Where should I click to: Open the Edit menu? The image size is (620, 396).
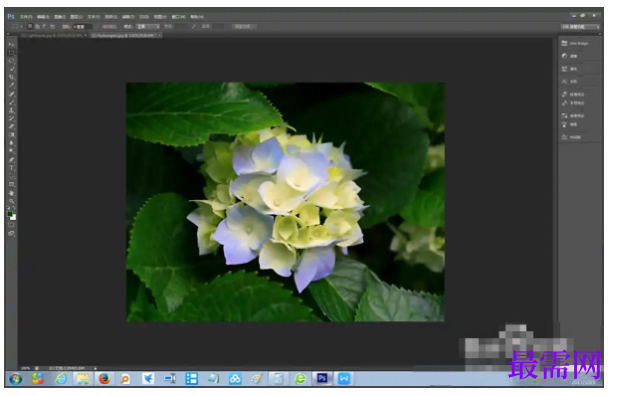click(x=43, y=17)
